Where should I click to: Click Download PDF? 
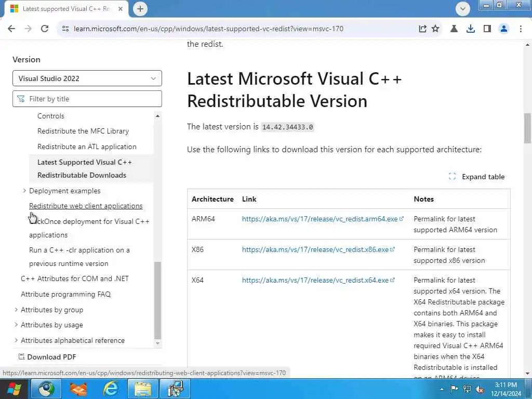(47, 357)
